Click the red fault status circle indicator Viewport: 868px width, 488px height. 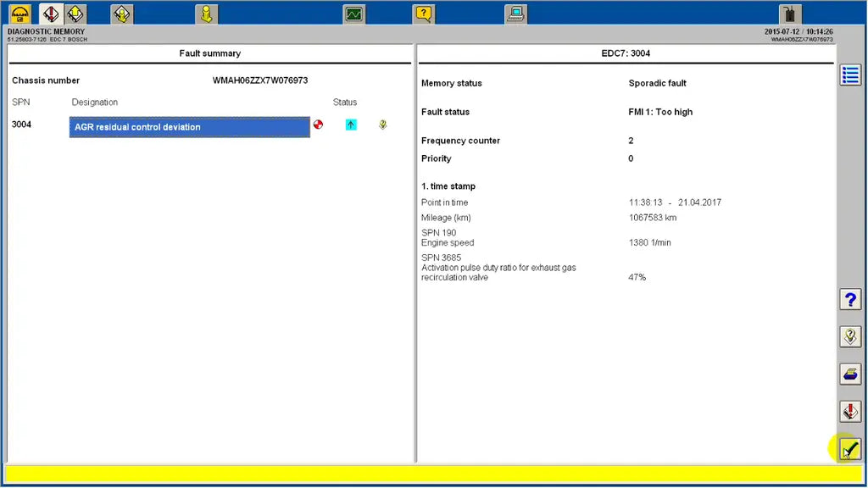(318, 125)
